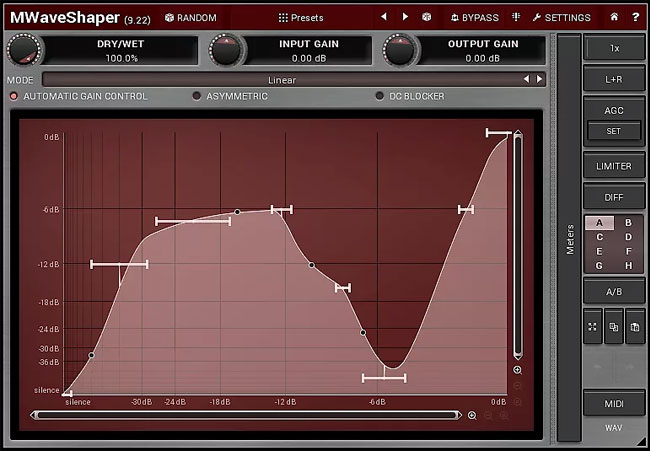Load a random preset using the dice icon
Image resolution: width=650 pixels, height=451 pixels.
(x=427, y=17)
